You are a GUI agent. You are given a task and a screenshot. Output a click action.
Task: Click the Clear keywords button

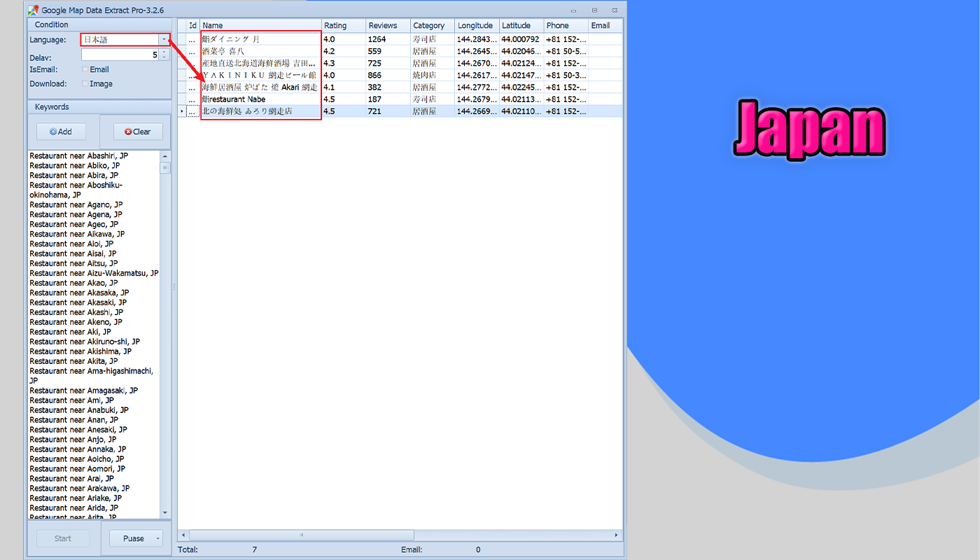(x=138, y=132)
